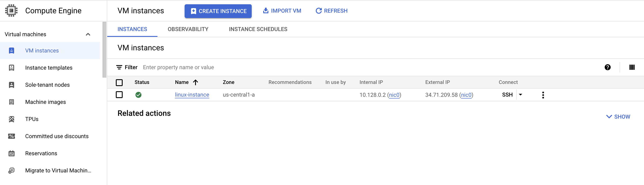
Task: Click the Internal IP column header
Action: point(371,82)
